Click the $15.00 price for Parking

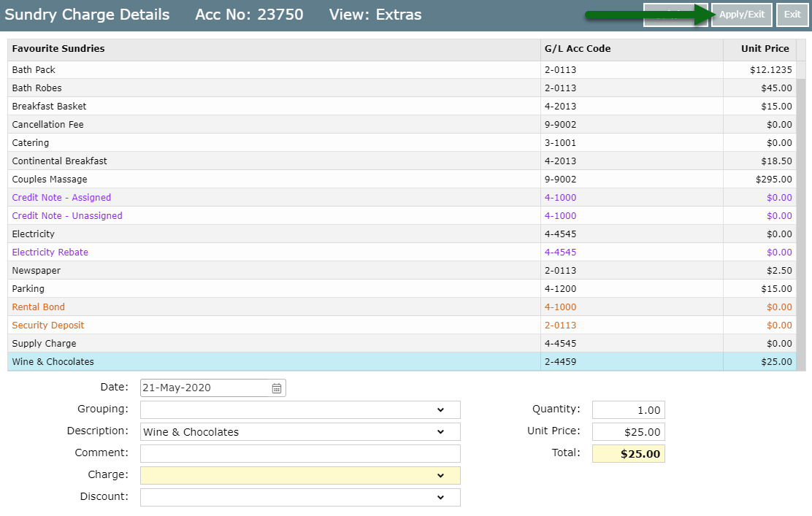(776, 289)
